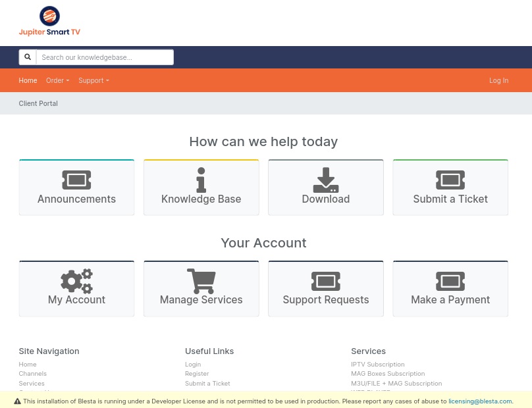Click the MAG Boxes Subscription link

click(x=388, y=374)
